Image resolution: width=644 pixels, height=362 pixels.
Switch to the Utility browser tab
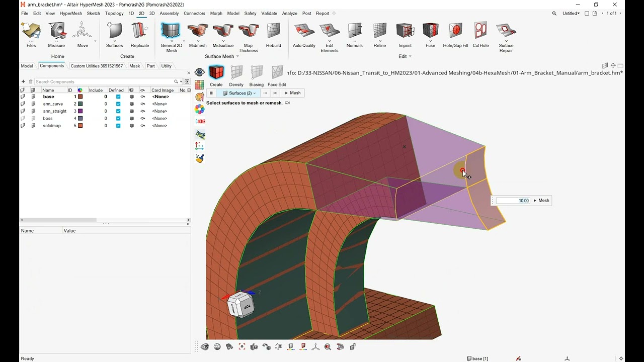click(x=166, y=66)
